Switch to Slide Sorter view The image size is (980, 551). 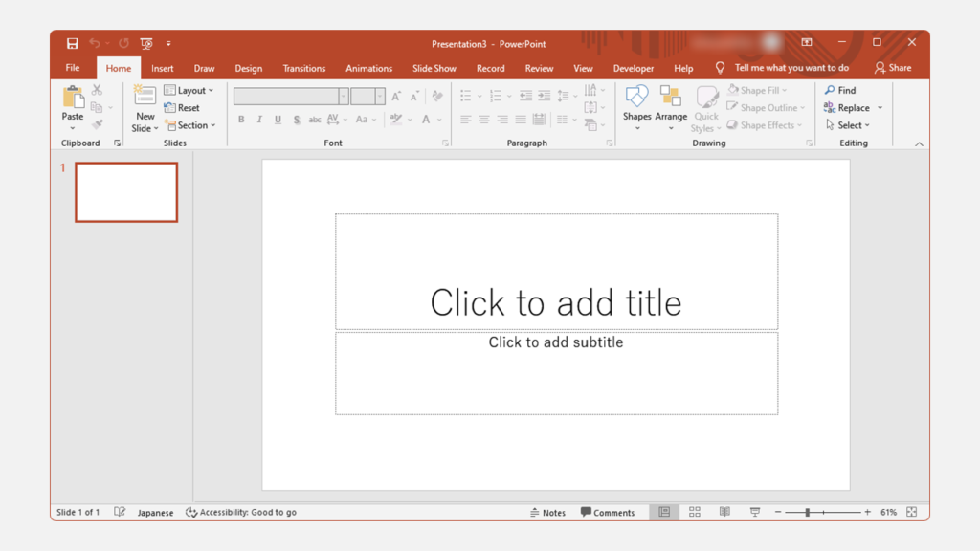coord(695,513)
